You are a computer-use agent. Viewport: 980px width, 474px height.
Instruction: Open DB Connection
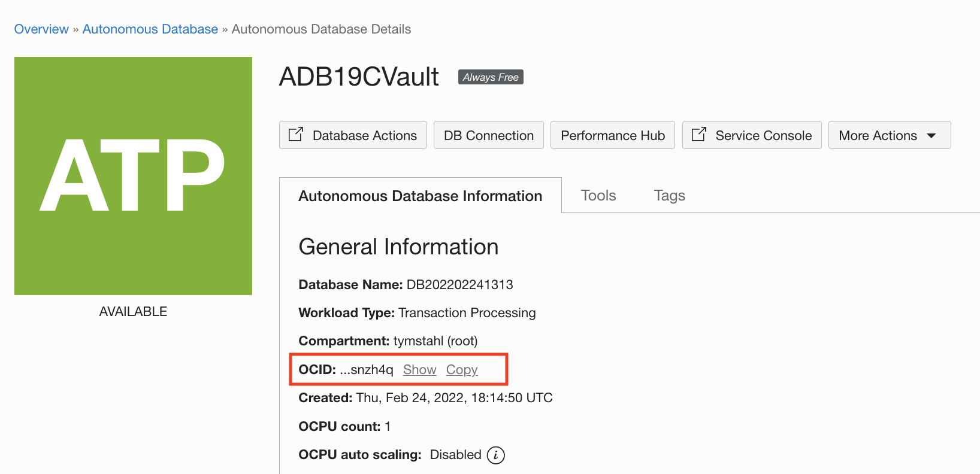[x=488, y=135]
